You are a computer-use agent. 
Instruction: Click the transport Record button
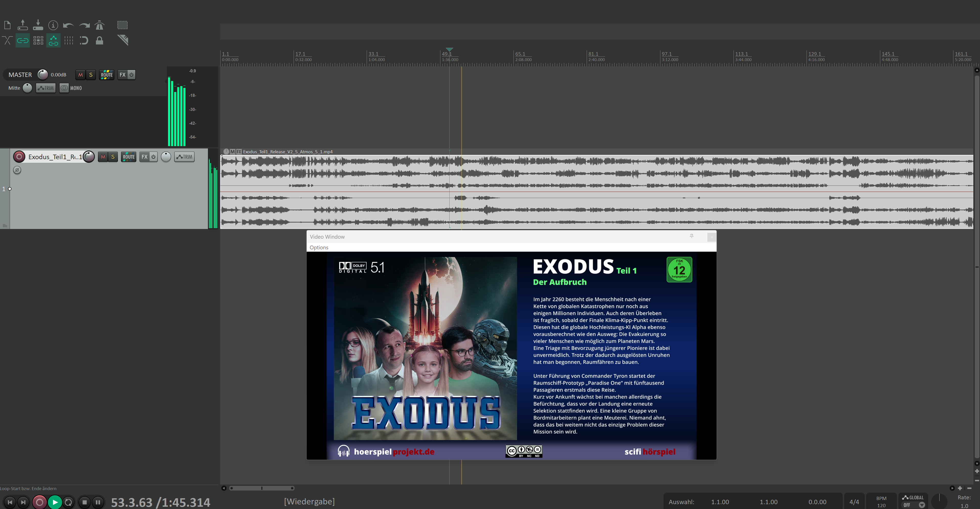click(x=39, y=502)
